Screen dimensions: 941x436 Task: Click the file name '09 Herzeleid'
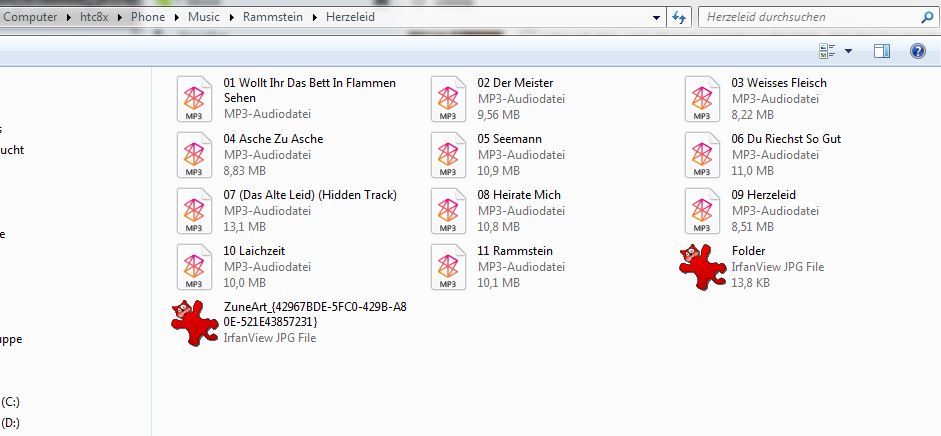tap(763, 194)
